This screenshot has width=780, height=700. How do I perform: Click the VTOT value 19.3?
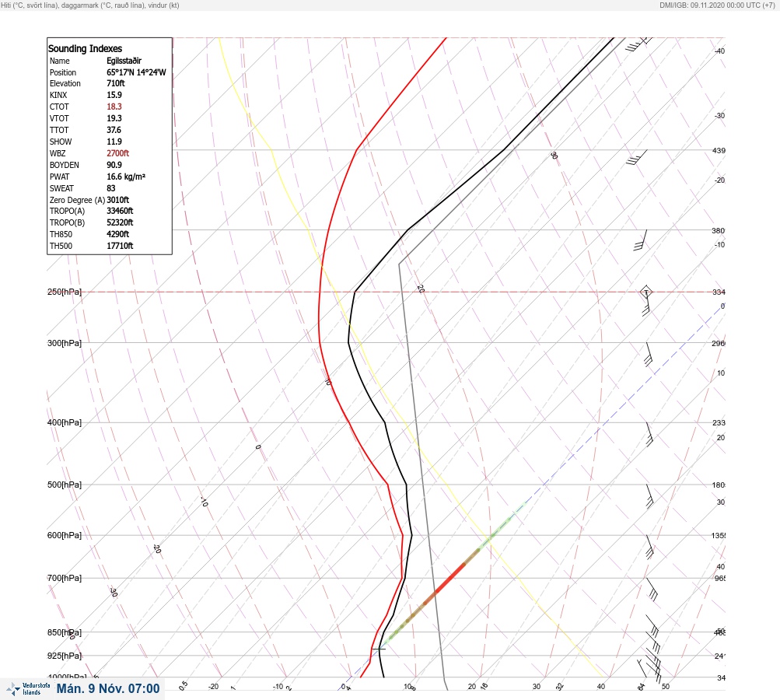coord(114,118)
